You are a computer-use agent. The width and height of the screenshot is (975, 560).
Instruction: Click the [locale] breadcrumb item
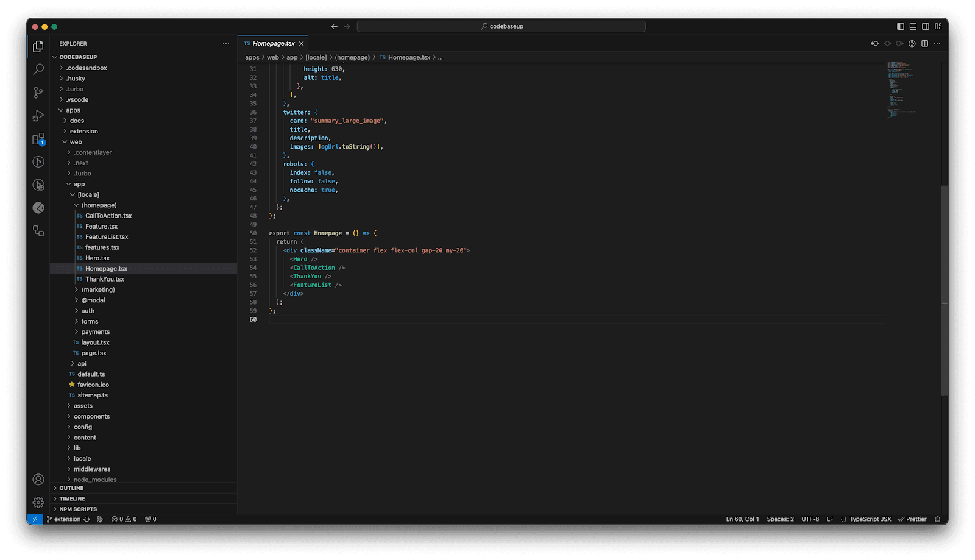316,57
